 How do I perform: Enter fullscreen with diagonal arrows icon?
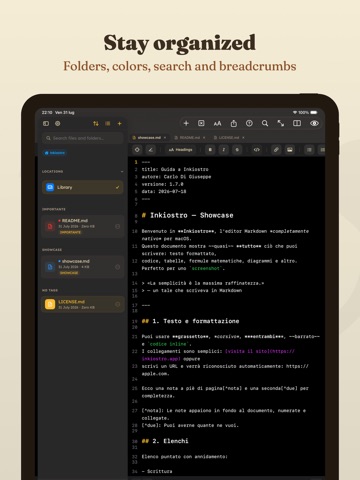coord(281,123)
